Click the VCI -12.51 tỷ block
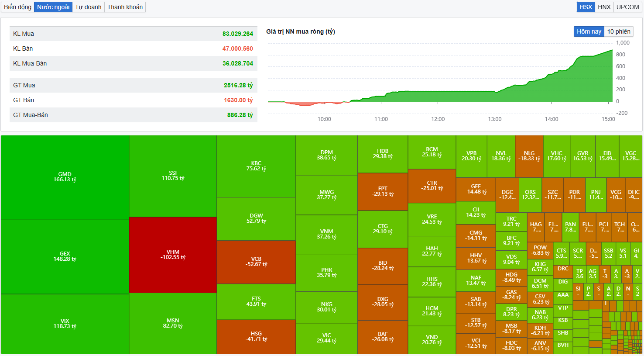The width and height of the screenshot is (644, 356). 476,343
